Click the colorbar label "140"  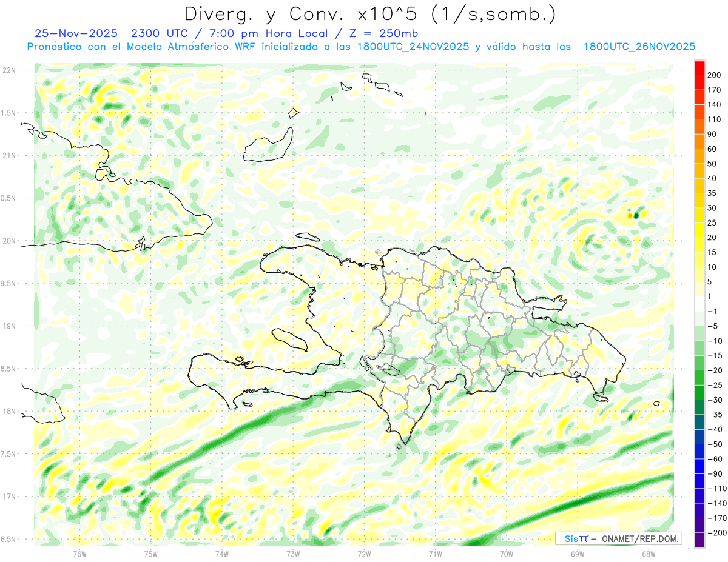715,104
